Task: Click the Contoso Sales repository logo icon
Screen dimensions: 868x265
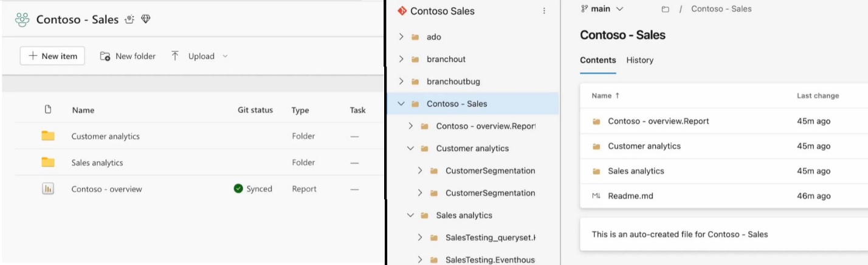Action: tap(401, 10)
